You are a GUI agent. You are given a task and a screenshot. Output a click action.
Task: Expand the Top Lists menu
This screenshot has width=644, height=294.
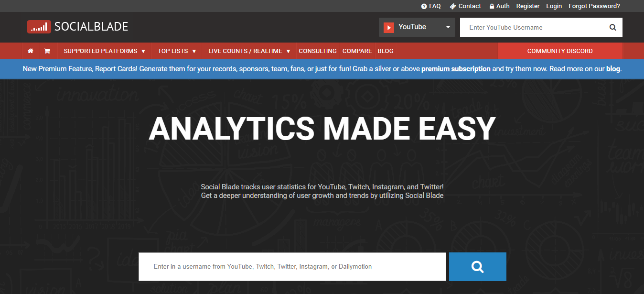coord(177,51)
